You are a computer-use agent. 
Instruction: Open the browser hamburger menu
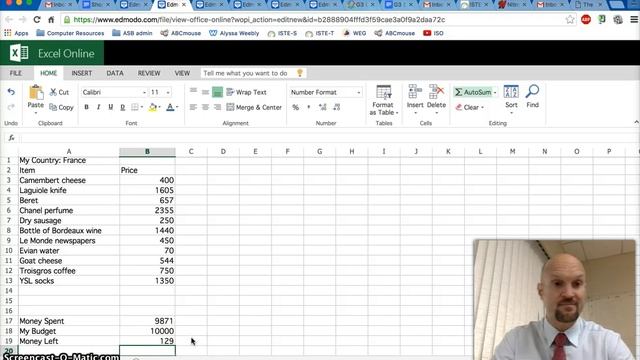pyautogui.click(x=634, y=20)
